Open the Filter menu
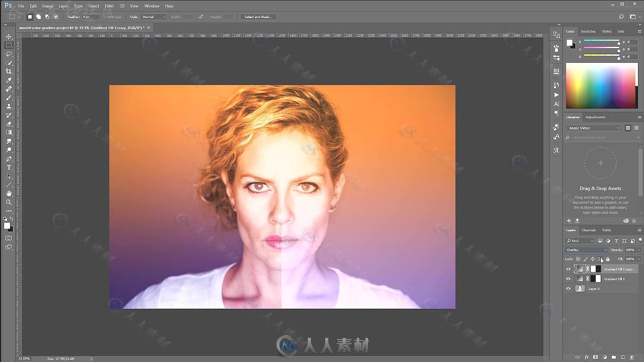 click(x=109, y=6)
